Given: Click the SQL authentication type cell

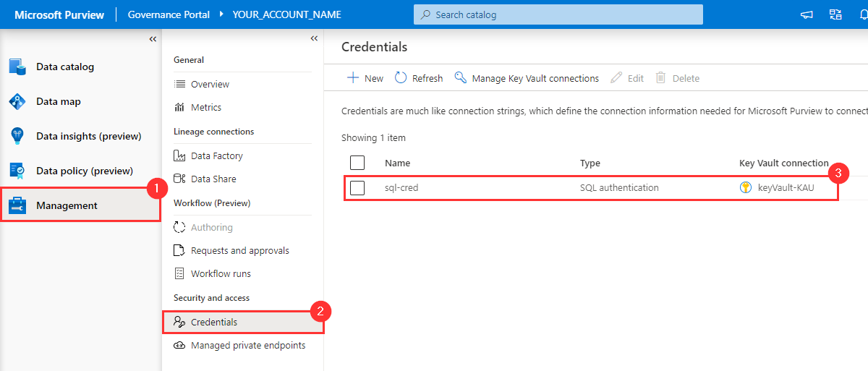Looking at the screenshot, I should click(x=619, y=187).
